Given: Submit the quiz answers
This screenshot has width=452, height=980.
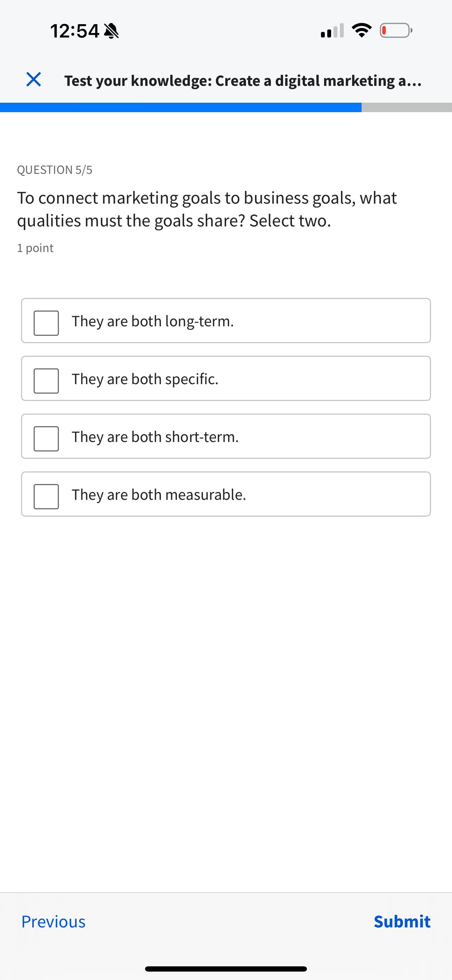Looking at the screenshot, I should tap(402, 922).
